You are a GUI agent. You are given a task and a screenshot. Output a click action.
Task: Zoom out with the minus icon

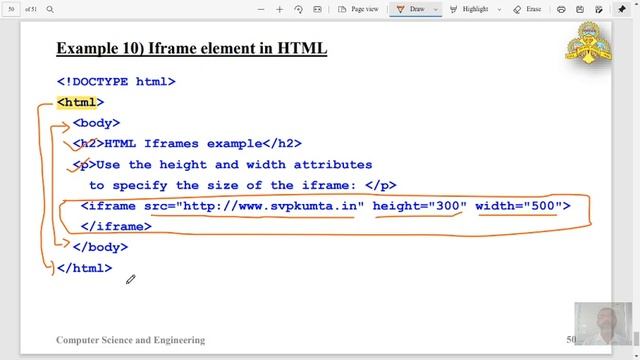point(261,9)
